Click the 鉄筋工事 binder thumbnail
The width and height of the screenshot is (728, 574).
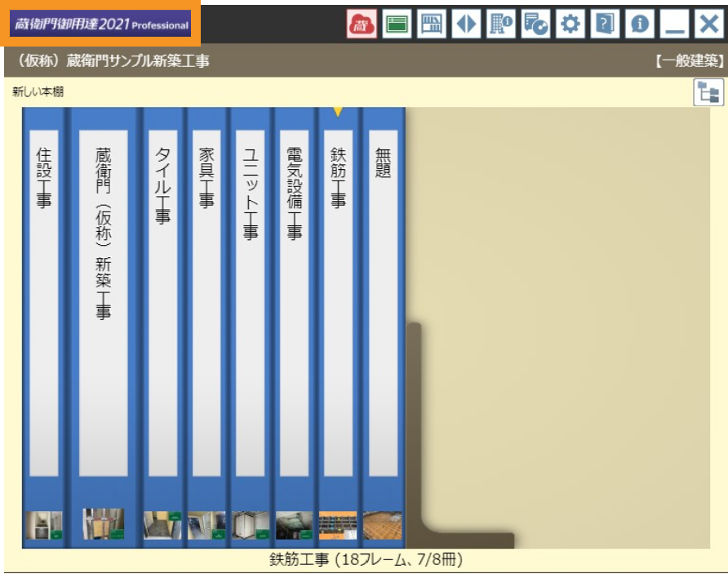(x=338, y=526)
